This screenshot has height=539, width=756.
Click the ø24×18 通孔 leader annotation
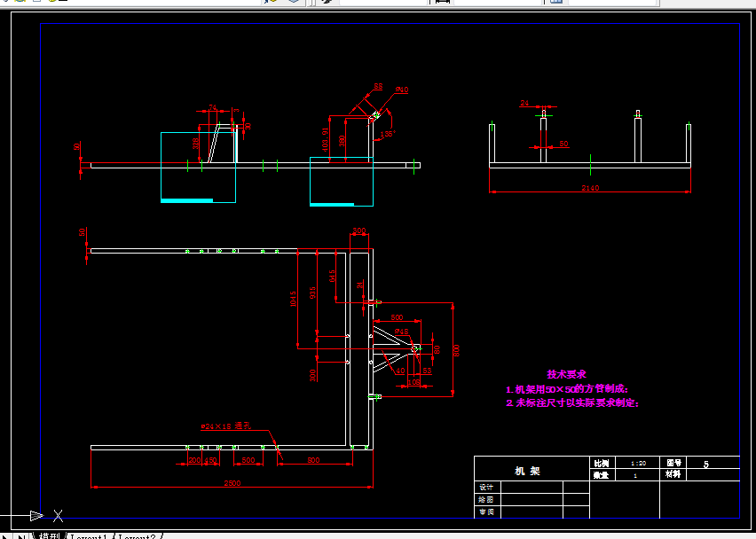[x=225, y=426]
